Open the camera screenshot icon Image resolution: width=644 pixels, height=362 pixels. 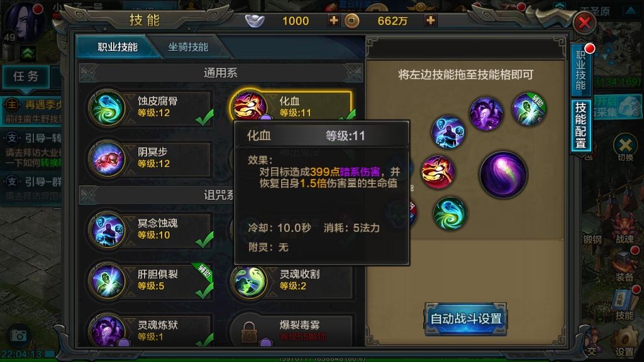coord(18,336)
